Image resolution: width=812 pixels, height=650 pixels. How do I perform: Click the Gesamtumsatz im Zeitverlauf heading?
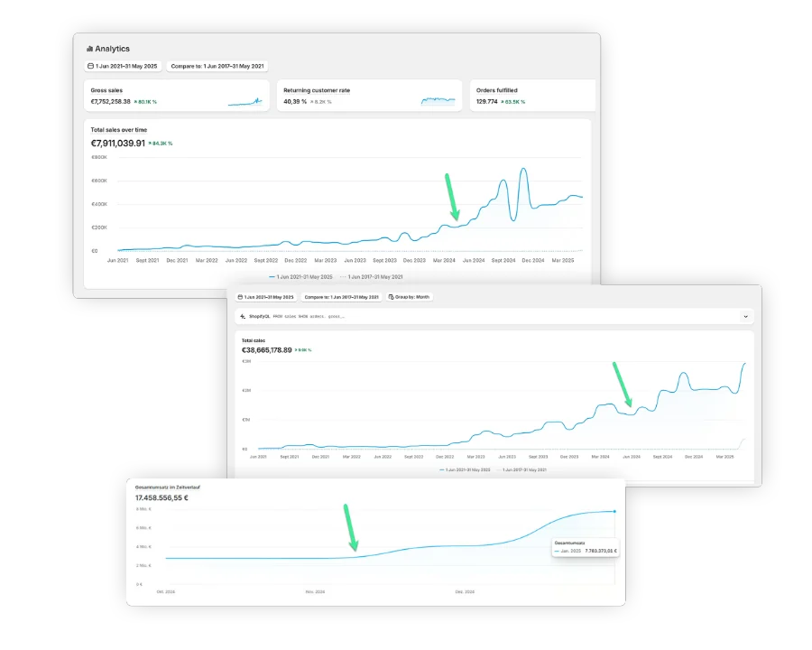pos(167,487)
